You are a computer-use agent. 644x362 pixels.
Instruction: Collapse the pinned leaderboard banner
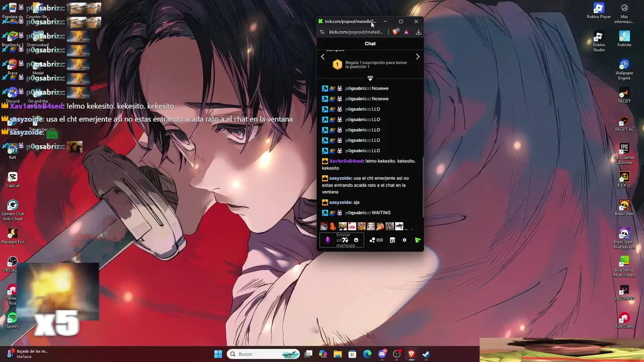click(x=370, y=78)
